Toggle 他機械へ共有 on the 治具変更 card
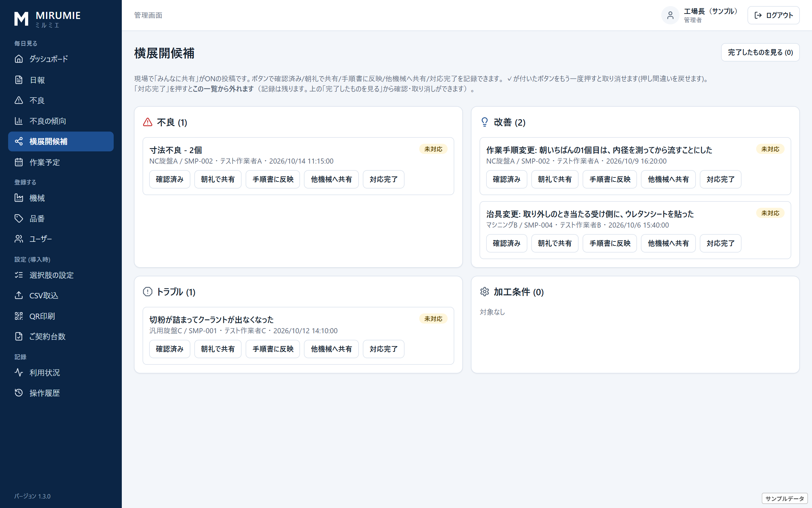The width and height of the screenshot is (812, 508). click(668, 243)
